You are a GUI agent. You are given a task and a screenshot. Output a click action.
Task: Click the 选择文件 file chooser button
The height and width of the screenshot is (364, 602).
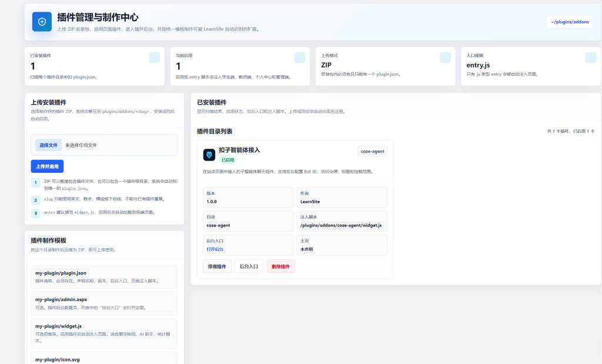click(48, 145)
